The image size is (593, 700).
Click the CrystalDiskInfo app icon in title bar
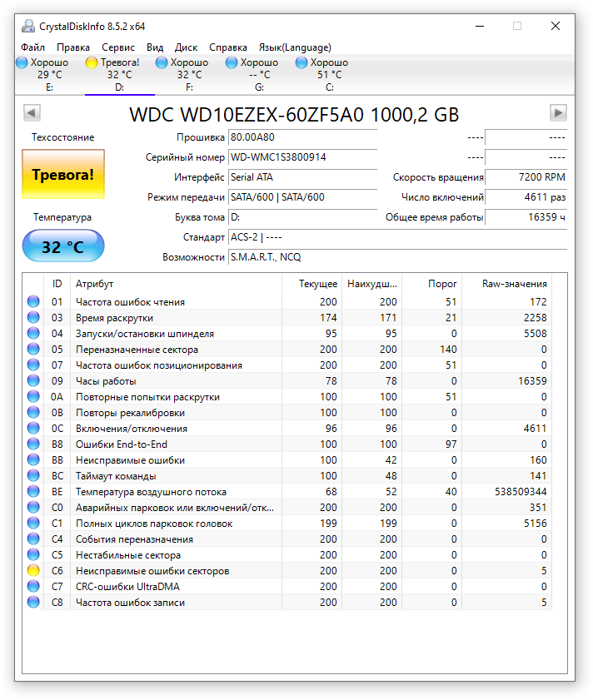click(x=28, y=27)
